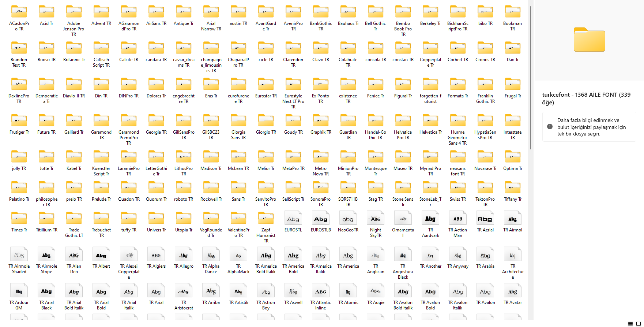This screenshot has height=327, width=644.
Task: Select the TR Angostura Black font file icon
Action: [403, 254]
